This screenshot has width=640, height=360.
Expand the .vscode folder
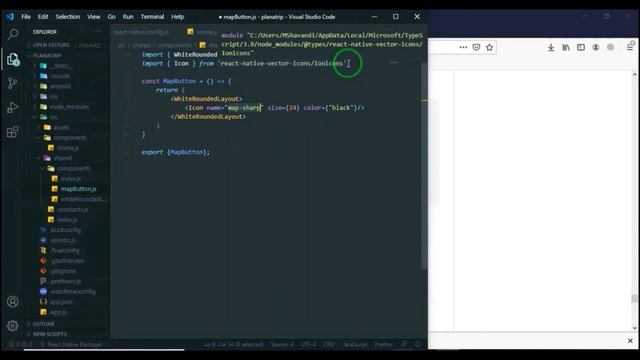60,76
